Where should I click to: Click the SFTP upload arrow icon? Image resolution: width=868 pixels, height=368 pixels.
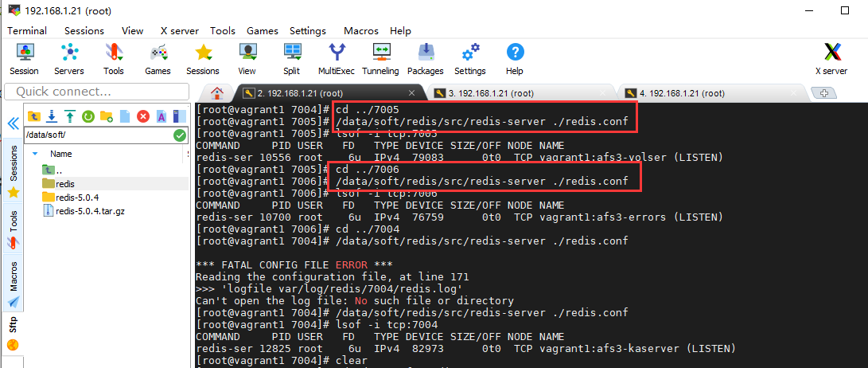click(x=70, y=116)
